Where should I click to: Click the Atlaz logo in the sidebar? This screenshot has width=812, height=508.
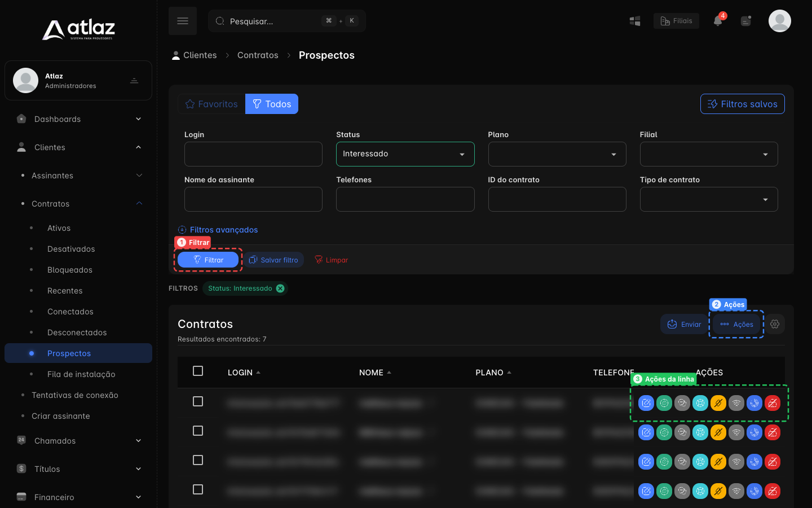point(78,29)
